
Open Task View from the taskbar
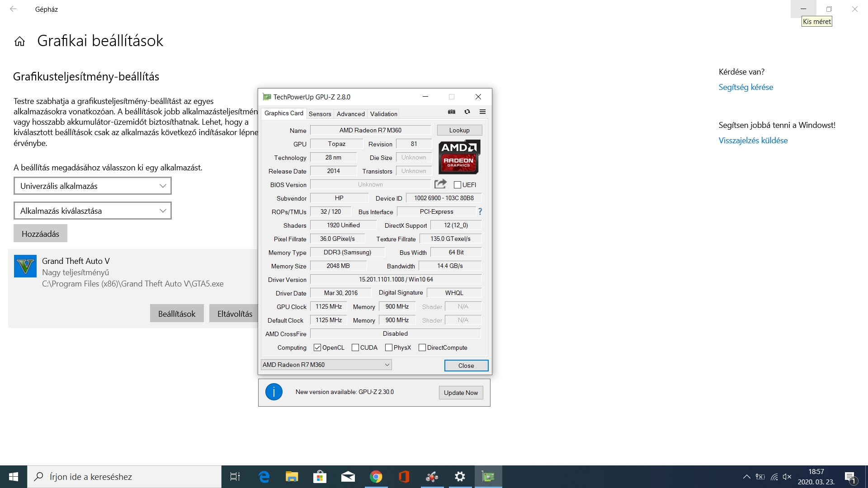point(235,477)
